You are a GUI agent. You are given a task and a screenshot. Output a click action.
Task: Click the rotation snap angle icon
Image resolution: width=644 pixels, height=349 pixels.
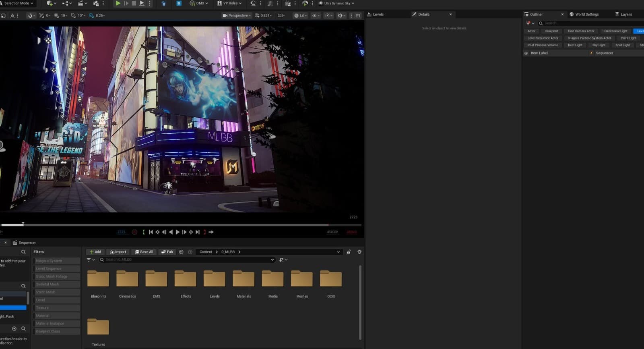tap(73, 16)
